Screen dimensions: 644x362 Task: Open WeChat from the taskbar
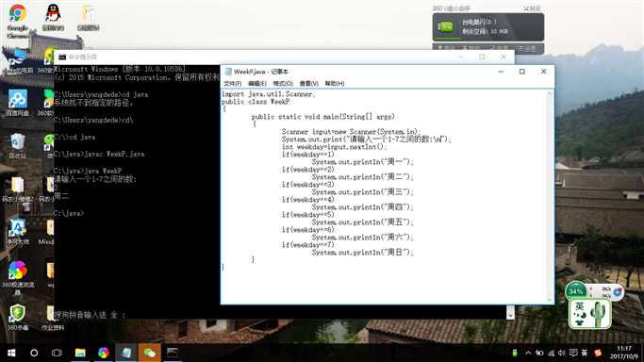pyautogui.click(x=150, y=353)
